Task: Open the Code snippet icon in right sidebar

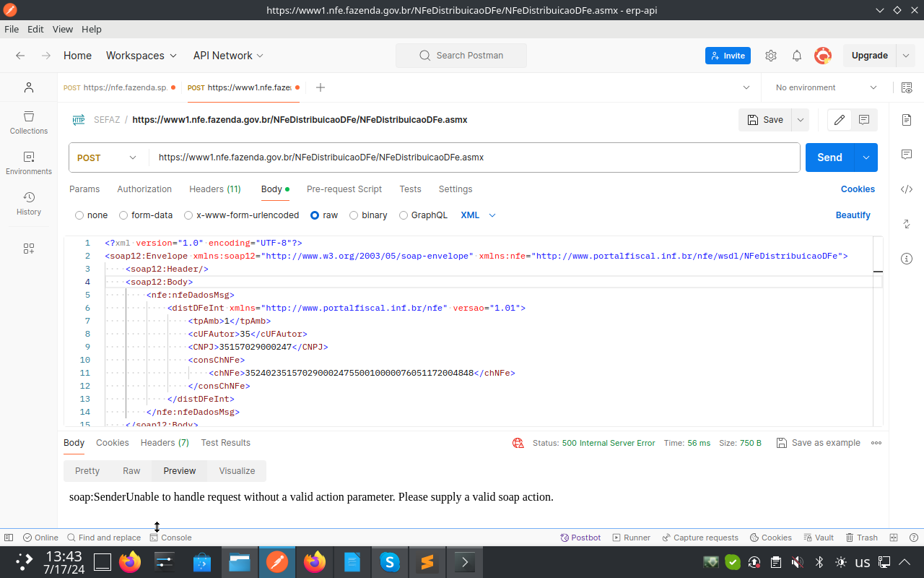Action: tap(907, 189)
